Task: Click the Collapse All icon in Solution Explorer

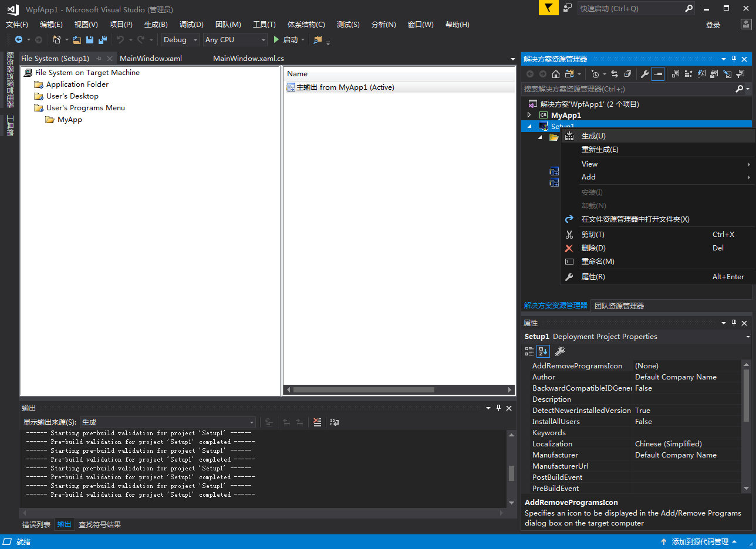Action: point(627,74)
